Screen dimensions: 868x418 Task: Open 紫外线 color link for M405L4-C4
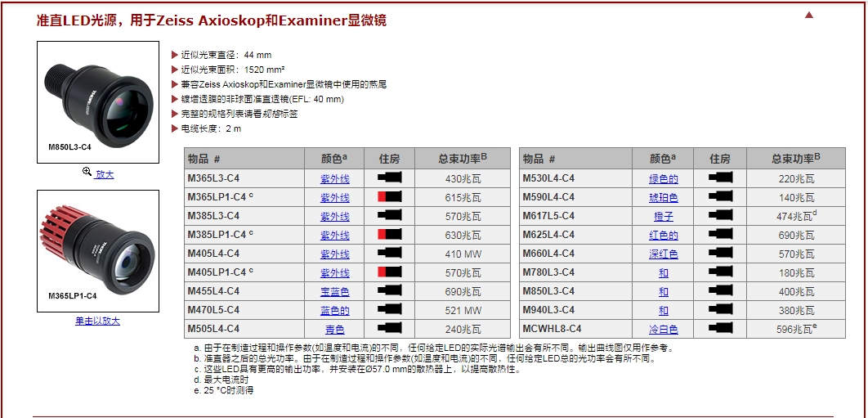[335, 254]
